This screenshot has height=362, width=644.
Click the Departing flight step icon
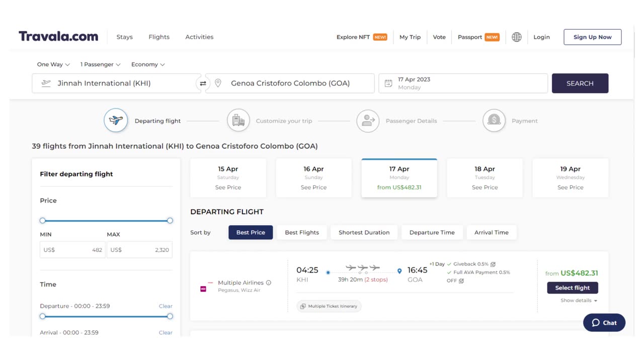point(116,121)
